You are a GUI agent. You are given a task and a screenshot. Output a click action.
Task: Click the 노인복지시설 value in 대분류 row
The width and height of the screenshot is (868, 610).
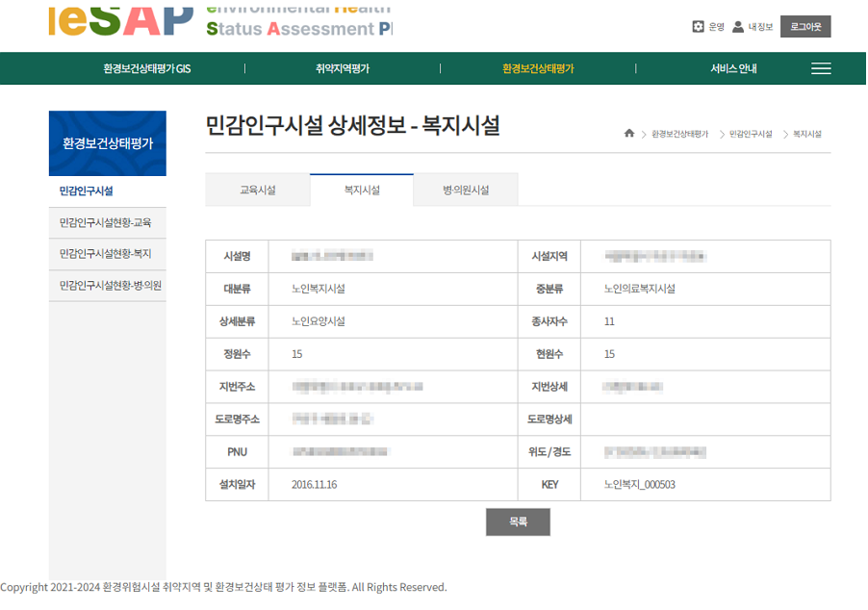coord(319,289)
